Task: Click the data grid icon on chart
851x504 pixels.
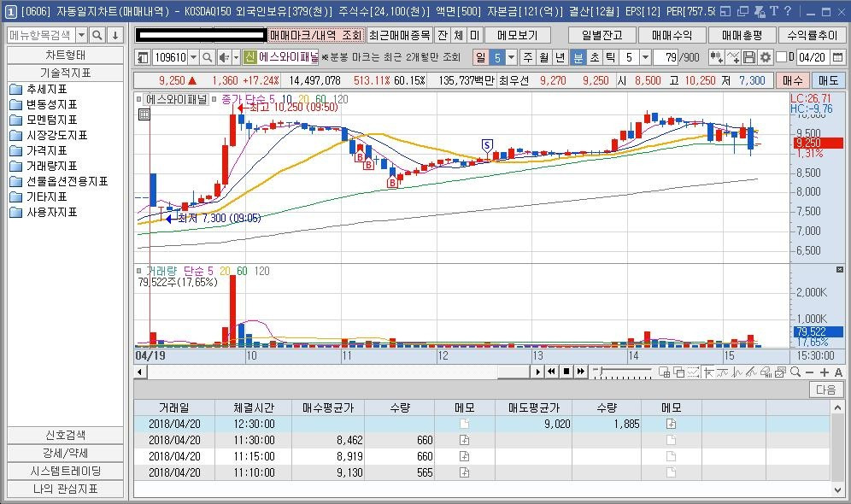Action: [144, 114]
